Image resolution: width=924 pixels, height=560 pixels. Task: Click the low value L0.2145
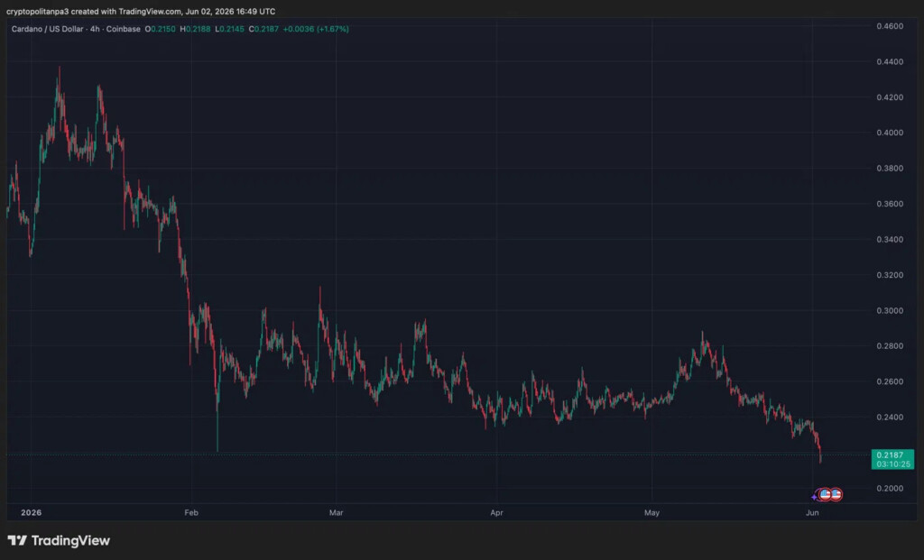click(x=229, y=29)
